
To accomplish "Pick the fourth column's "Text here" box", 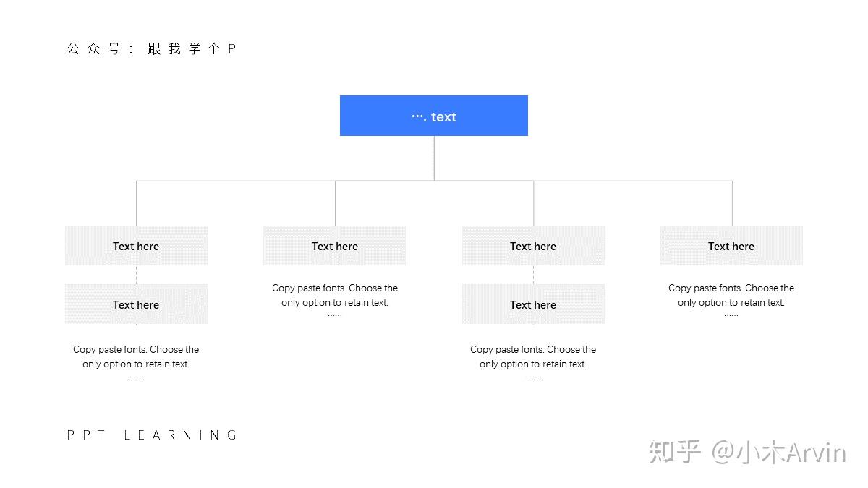I will 731,246.
